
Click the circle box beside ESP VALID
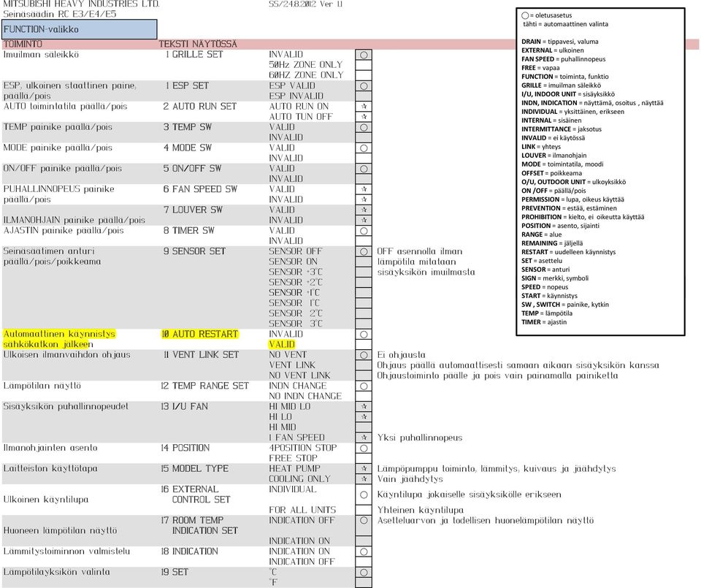point(364,86)
